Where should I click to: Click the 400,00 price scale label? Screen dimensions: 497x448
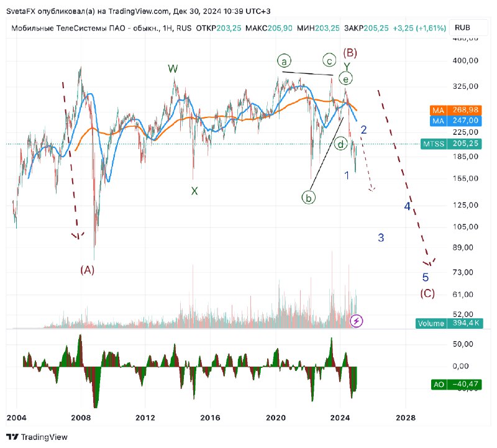(465, 60)
